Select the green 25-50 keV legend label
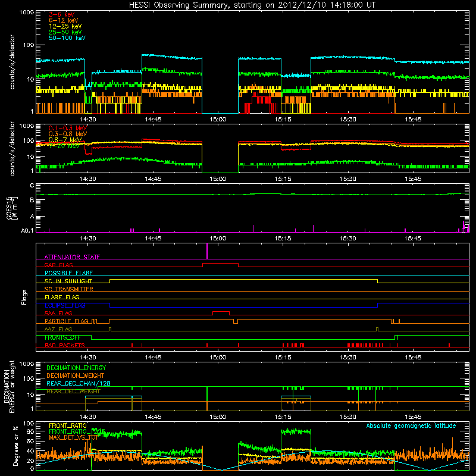The image size is (476, 476). point(65,32)
